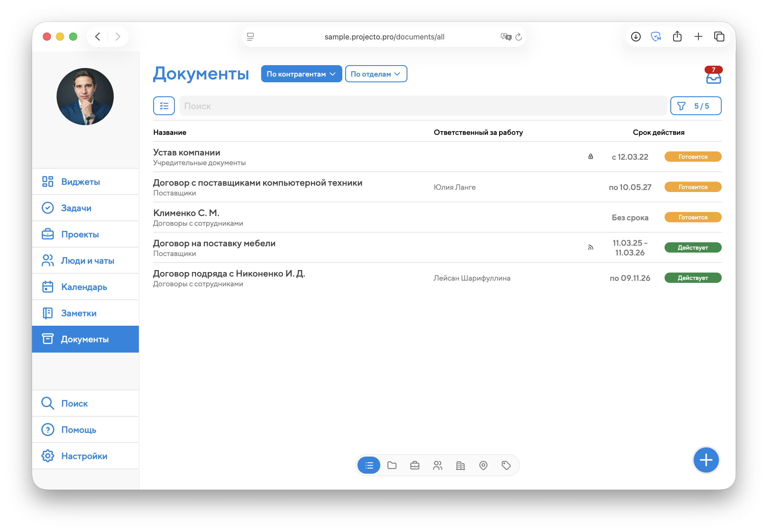Activate the list view toggle in bottom bar
The width and height of the screenshot is (768, 532).
369,465
